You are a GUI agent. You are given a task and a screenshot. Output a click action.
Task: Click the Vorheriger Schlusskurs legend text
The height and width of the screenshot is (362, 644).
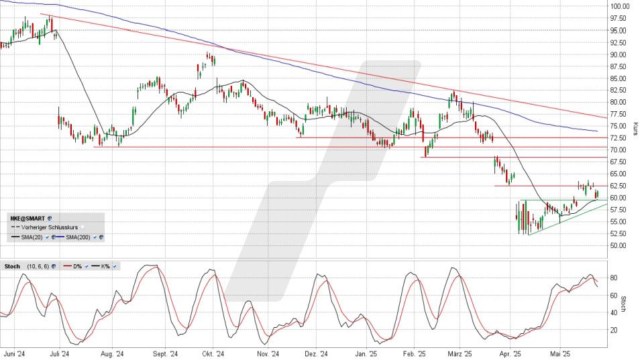50,227
